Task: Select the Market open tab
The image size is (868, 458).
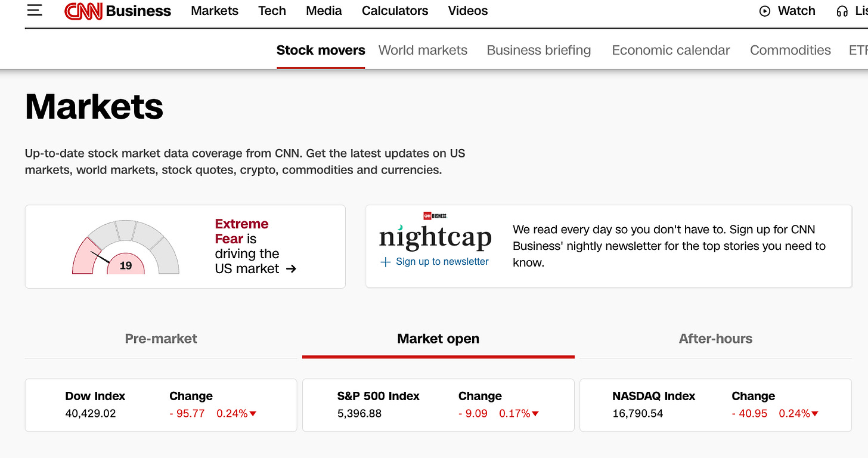Action: [438, 339]
